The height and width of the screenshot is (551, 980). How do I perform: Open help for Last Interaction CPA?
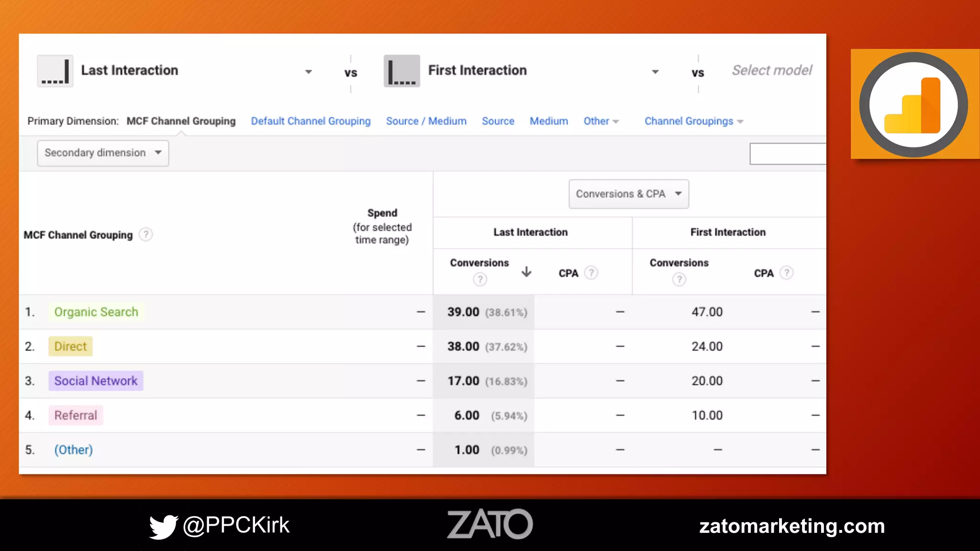591,273
